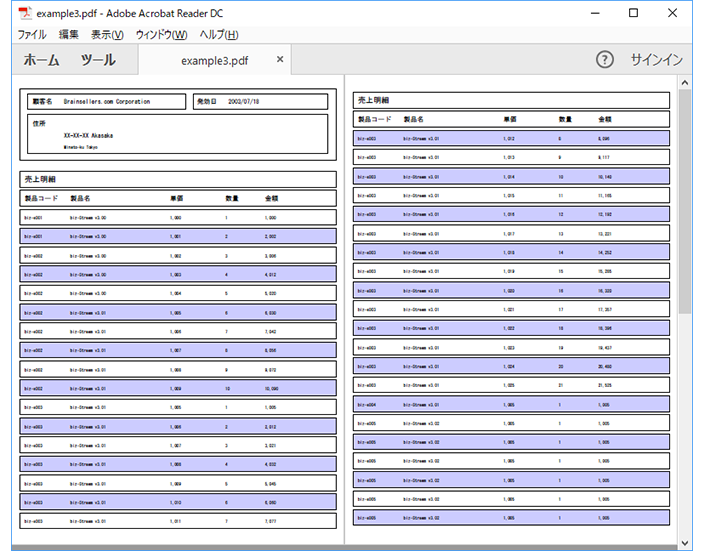Click the 顧客名 field box in document
Screen dimensions: 710x551
coord(106,101)
